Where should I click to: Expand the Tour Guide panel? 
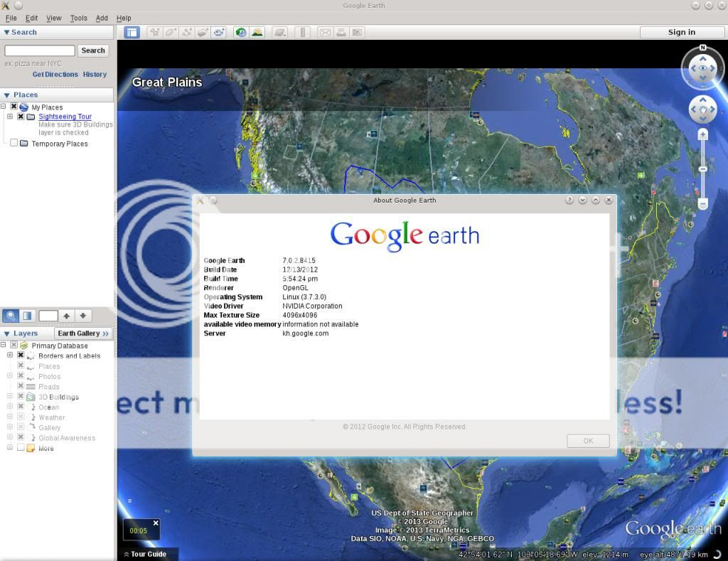(145, 554)
